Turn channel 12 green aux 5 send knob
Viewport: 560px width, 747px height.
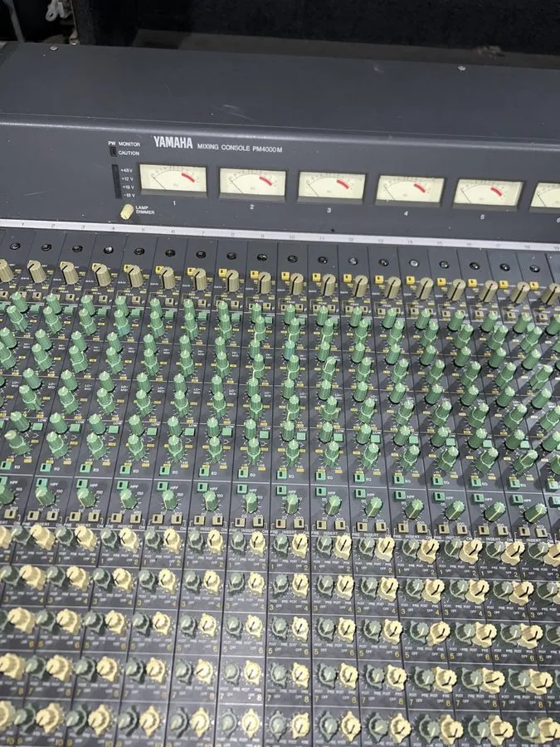point(372,630)
